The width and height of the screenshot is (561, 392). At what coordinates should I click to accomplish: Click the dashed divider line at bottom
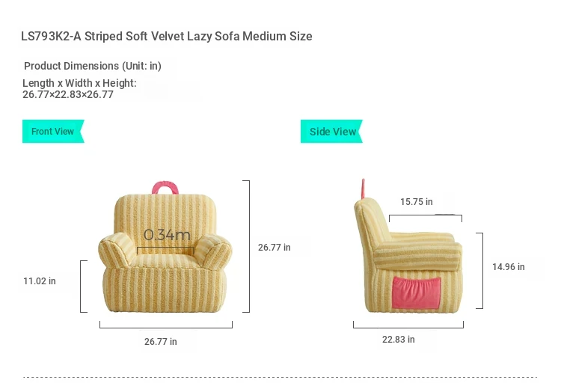280,377
